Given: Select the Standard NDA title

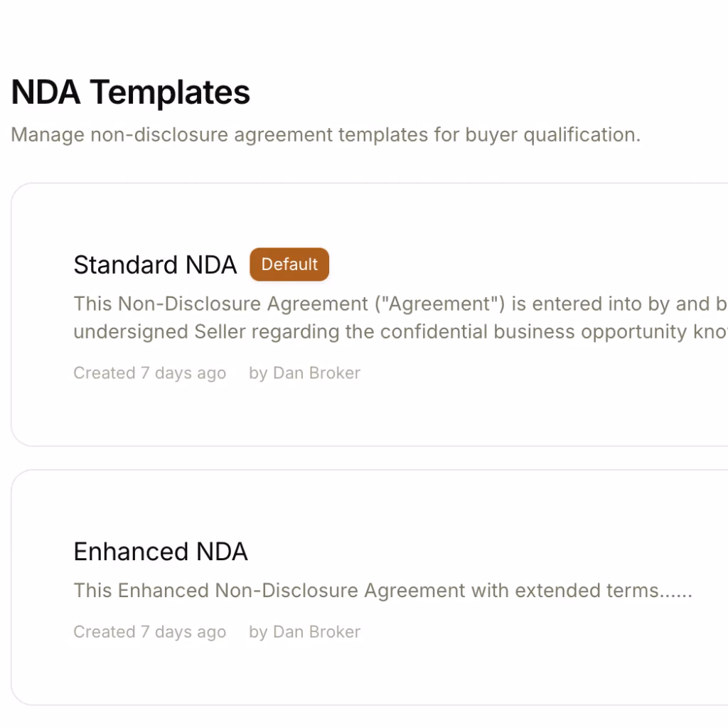Looking at the screenshot, I should click(155, 264).
